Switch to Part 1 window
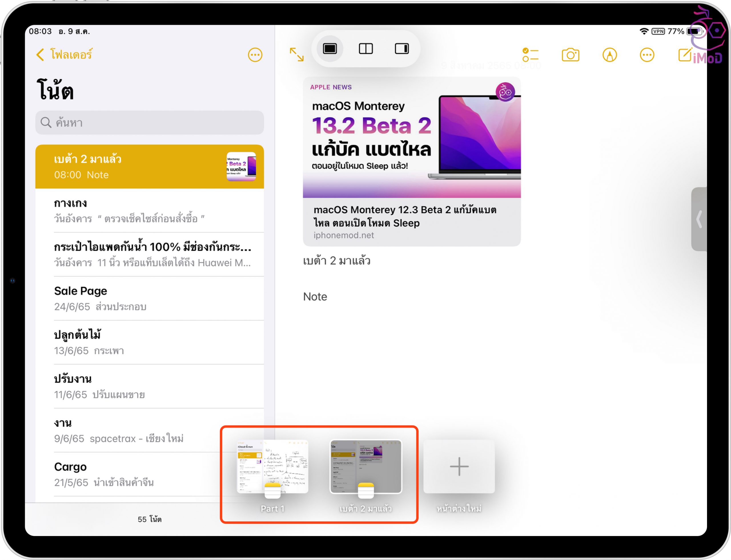 click(x=272, y=467)
